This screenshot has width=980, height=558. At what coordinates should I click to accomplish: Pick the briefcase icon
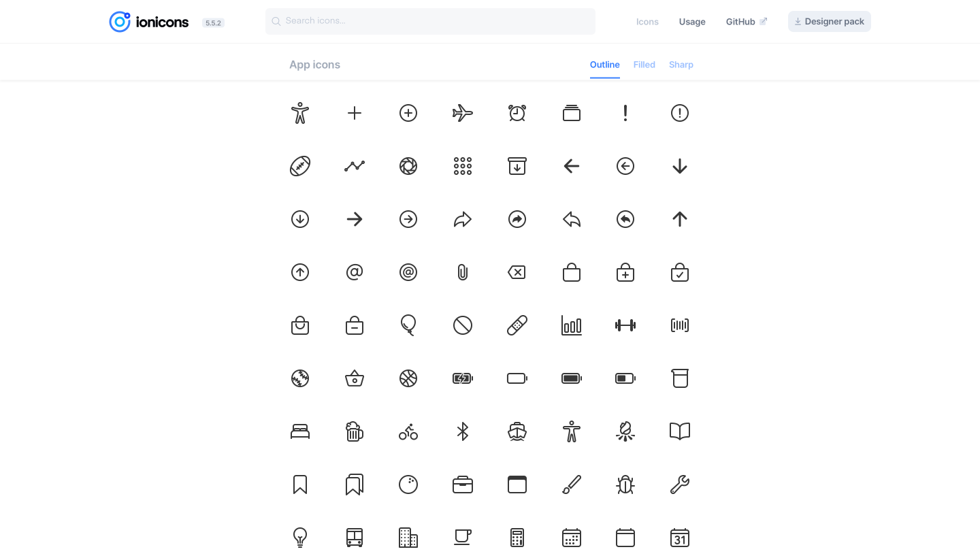[x=463, y=485]
